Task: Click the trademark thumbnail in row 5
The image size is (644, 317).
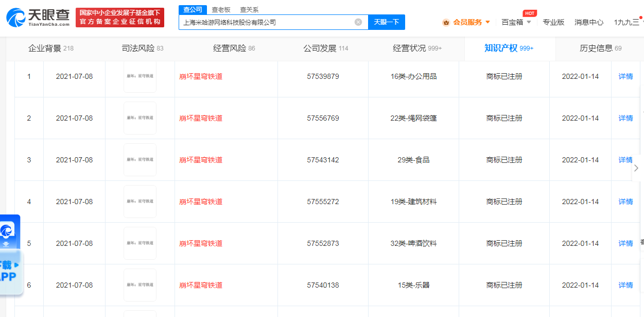Action: pyautogui.click(x=140, y=243)
